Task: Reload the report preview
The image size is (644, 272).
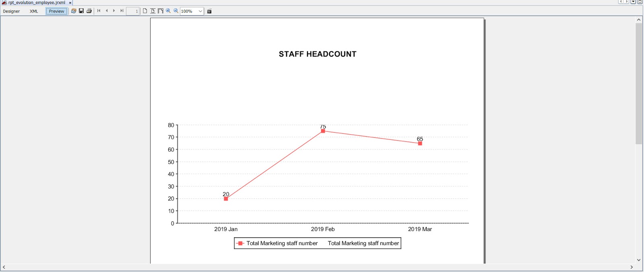Action: (x=74, y=11)
